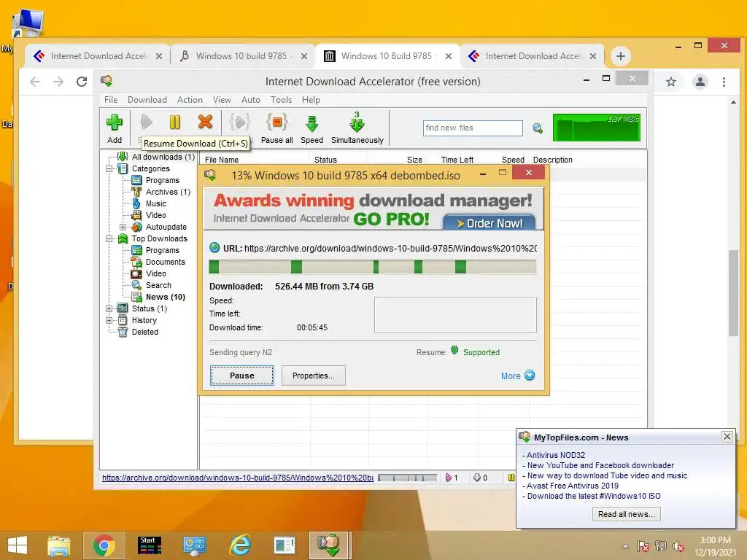Select the Music category
The width and height of the screenshot is (747, 560).
(x=156, y=203)
